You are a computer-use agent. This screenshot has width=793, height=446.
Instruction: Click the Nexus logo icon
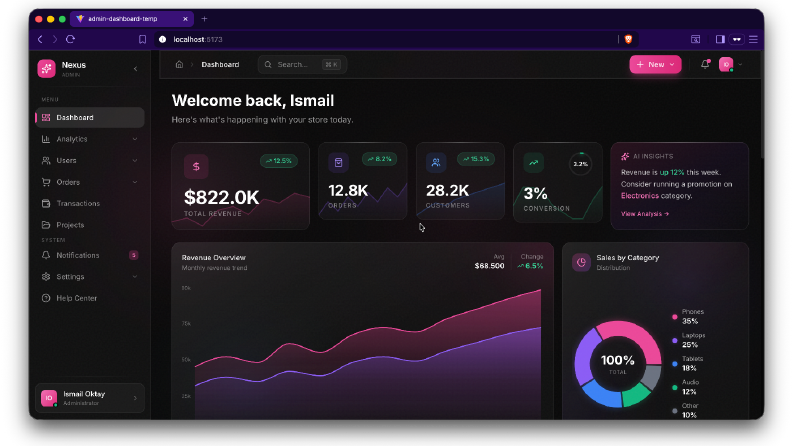[x=47, y=68]
